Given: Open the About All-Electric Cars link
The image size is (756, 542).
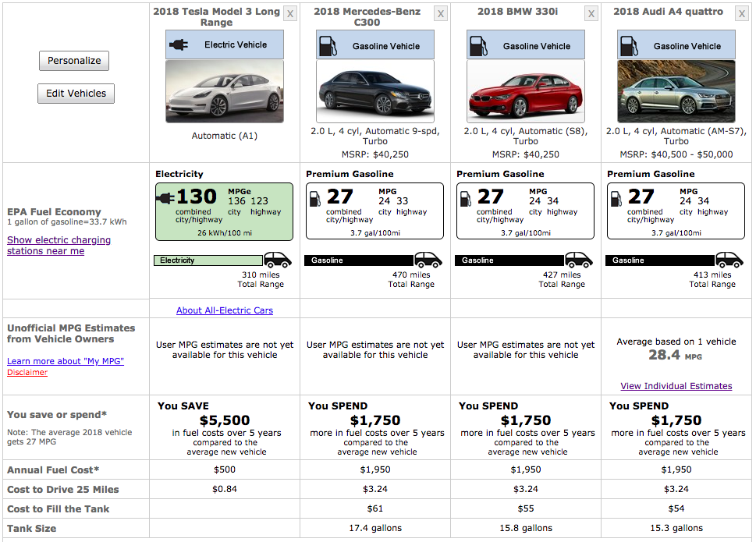Looking at the screenshot, I should [x=225, y=310].
